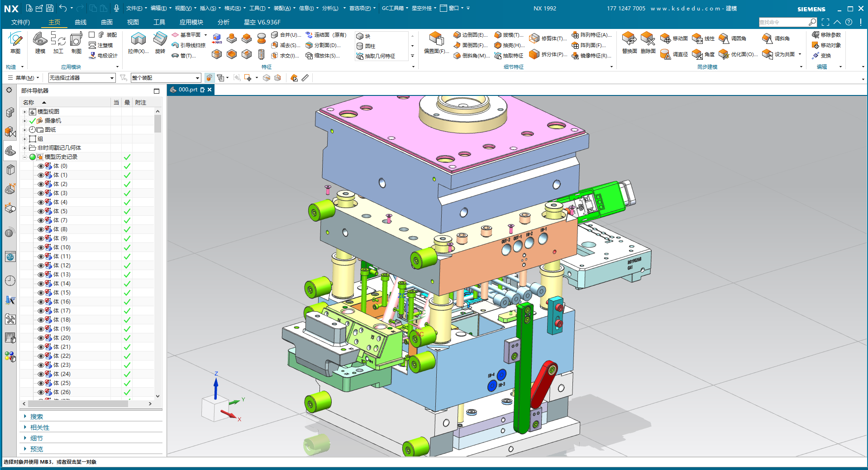Click the 移除参数 button
The image size is (868, 470).
(x=827, y=35)
